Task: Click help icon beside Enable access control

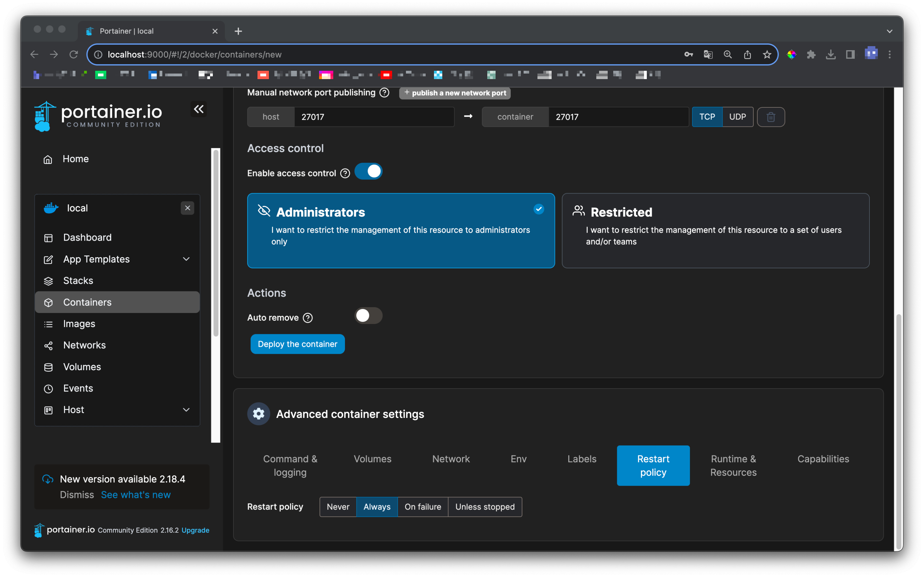Action: coord(345,173)
